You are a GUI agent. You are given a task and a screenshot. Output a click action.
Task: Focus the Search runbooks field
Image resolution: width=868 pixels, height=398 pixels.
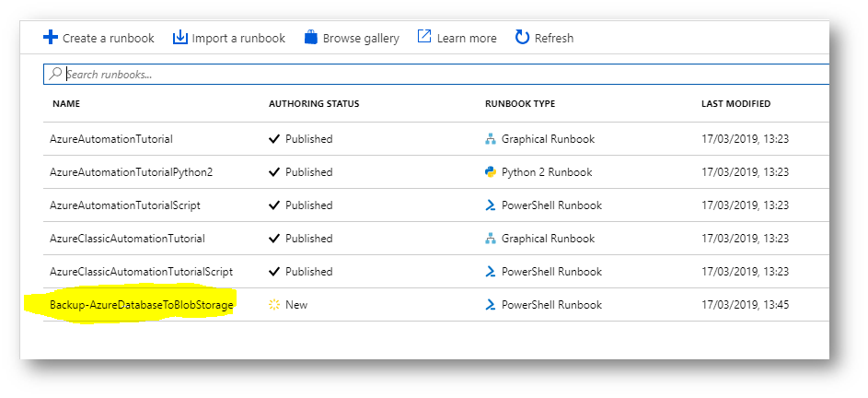(436, 75)
